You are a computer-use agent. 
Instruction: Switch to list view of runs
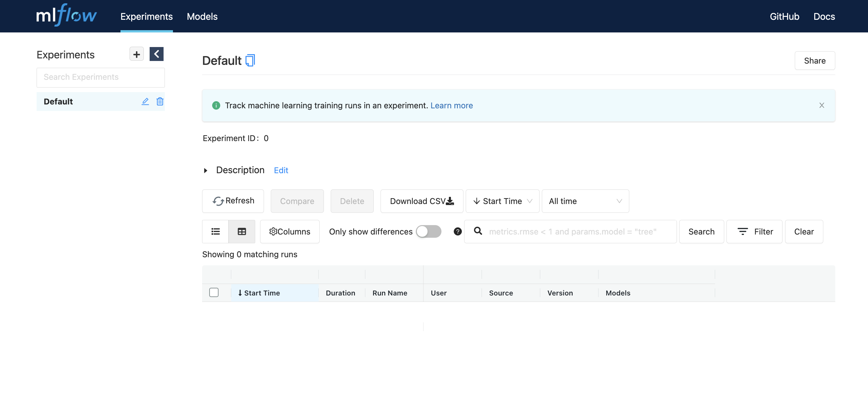pos(215,231)
